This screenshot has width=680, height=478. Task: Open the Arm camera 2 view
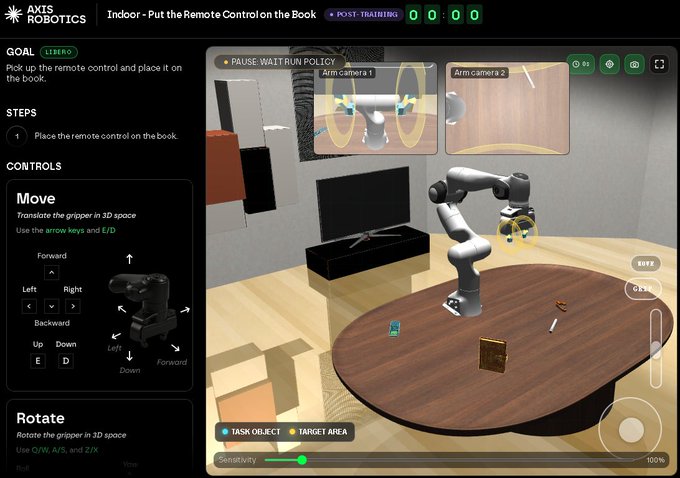(x=507, y=109)
